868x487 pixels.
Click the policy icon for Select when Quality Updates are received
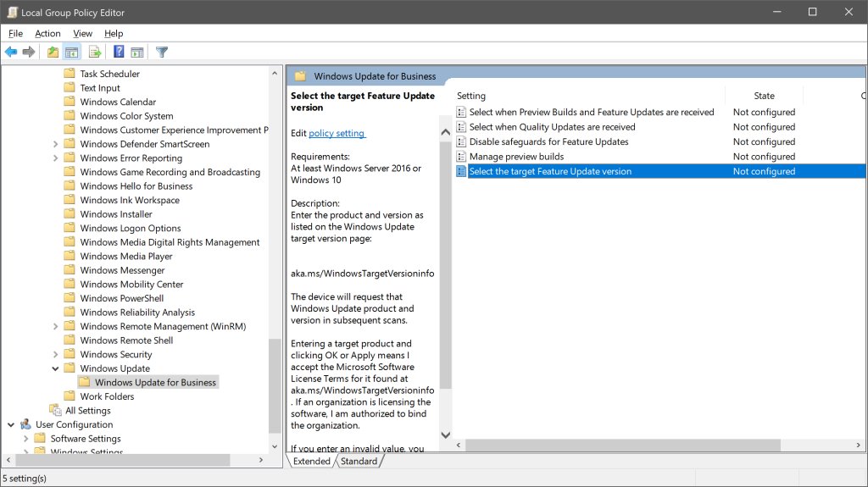[x=461, y=127]
